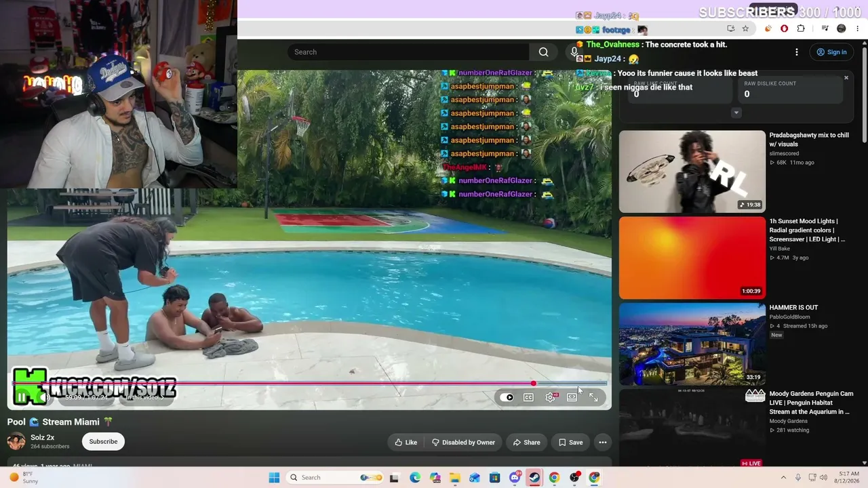The image size is (868, 488).
Task: Open Microsoft Store from taskbar
Action: point(495,478)
